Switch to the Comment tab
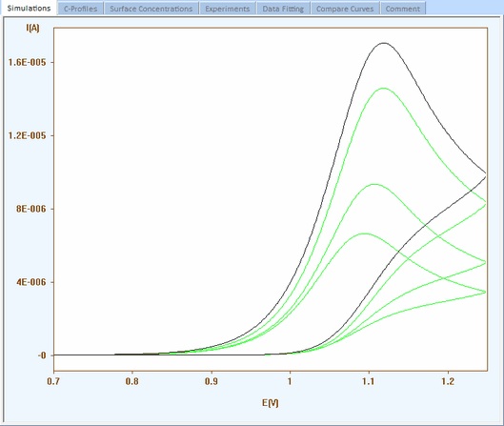The height and width of the screenshot is (426, 504). (403, 9)
